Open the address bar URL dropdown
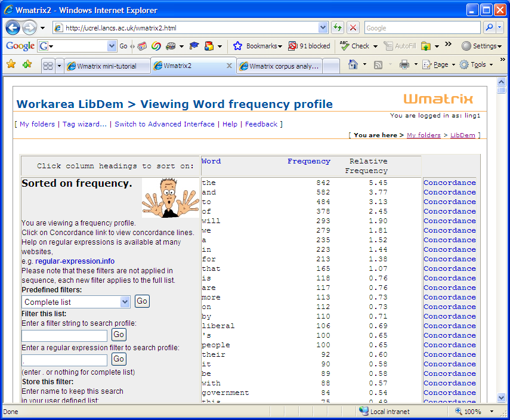The width and height of the screenshot is (510, 420). pyautogui.click(x=323, y=27)
